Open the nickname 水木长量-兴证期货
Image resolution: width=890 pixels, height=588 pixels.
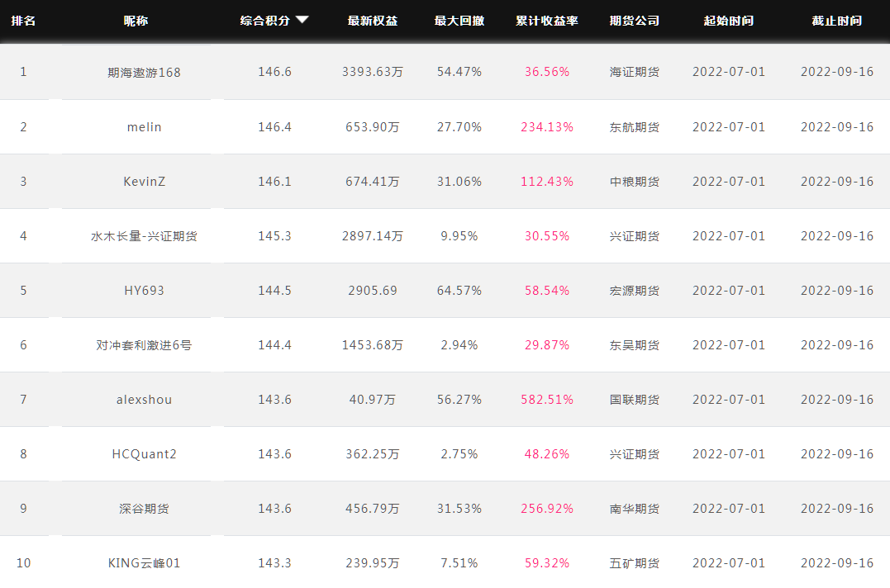point(144,236)
